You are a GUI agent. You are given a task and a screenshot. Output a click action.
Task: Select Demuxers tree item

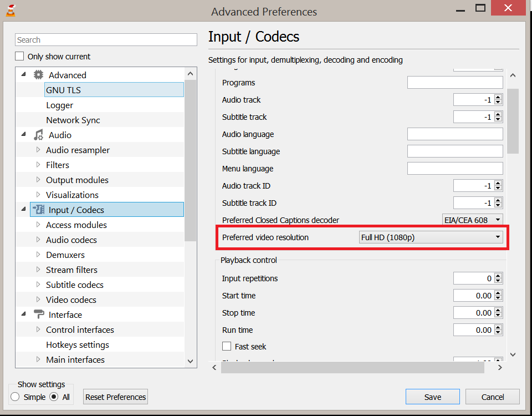tap(65, 255)
